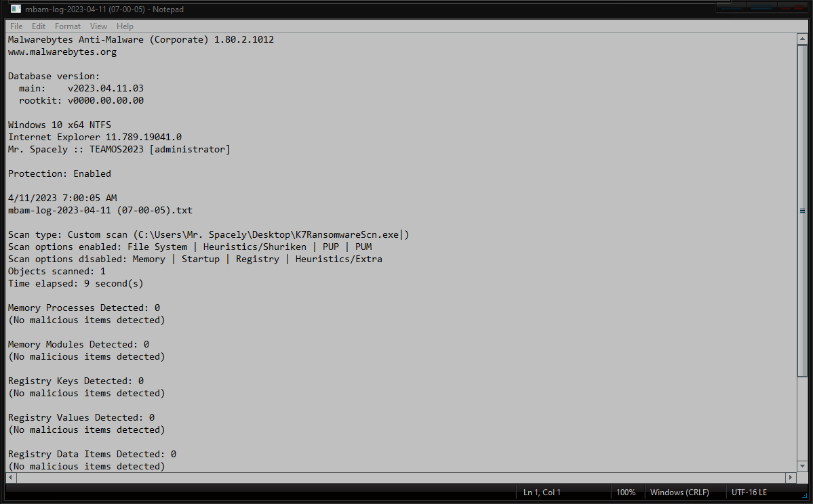The image size is (813, 504).
Task: Click the 'Internet Explorer 11.789.19041.0' line
Action: (x=95, y=137)
